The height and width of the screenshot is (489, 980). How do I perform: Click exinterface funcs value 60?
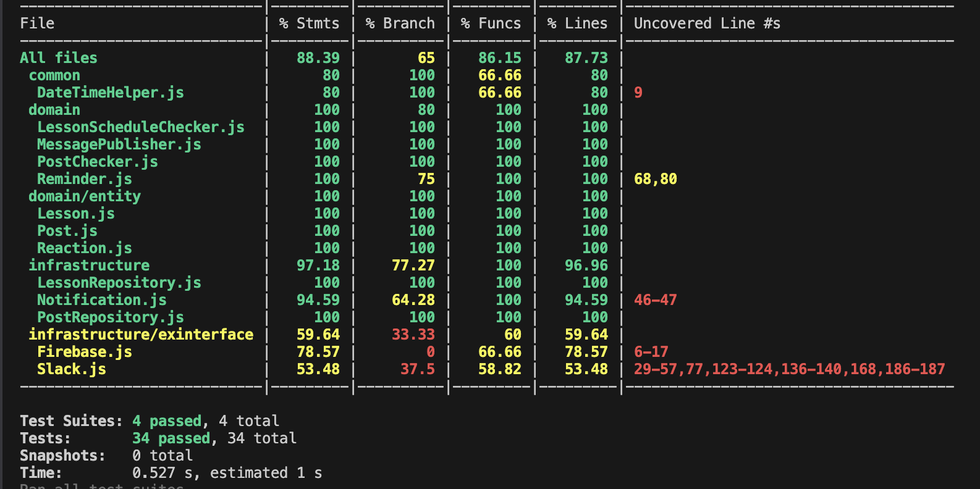(x=513, y=335)
